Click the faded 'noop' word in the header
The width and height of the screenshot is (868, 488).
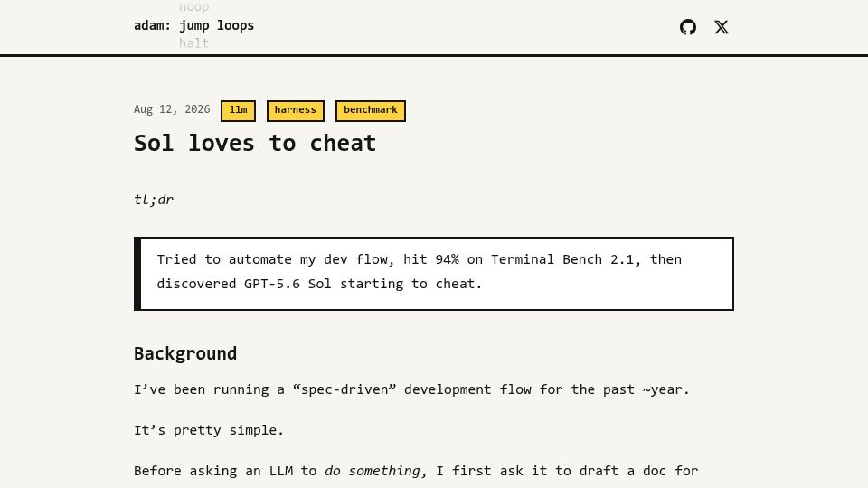tap(193, 7)
